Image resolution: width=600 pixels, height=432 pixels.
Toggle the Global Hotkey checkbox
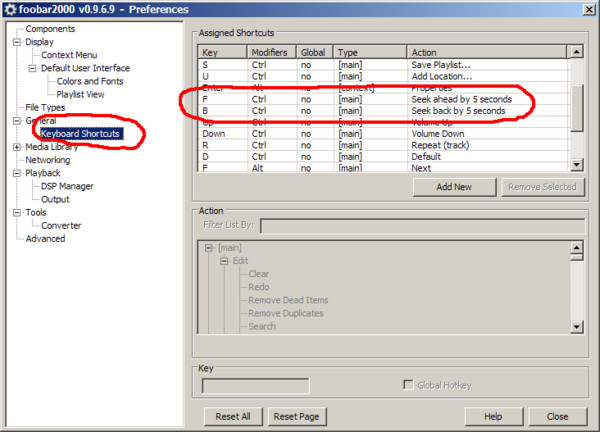[x=408, y=385]
